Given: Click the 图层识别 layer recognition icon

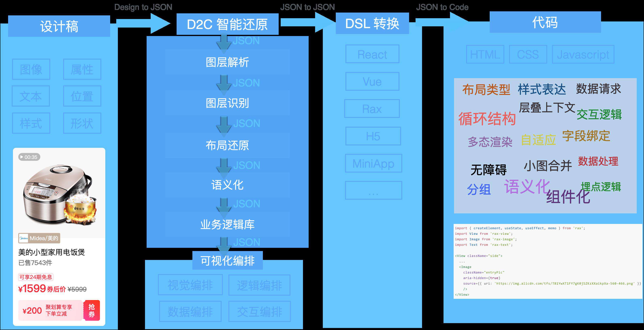Looking at the screenshot, I should point(224,101).
